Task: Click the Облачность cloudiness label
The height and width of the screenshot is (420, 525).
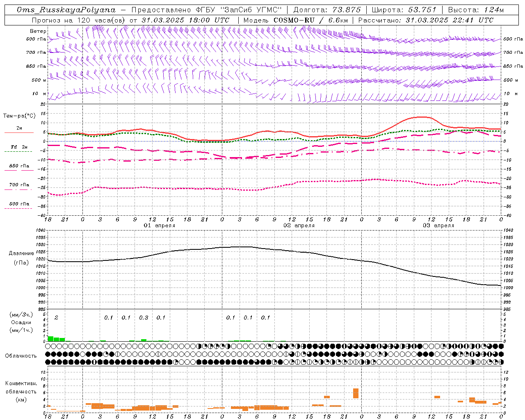Action: [x=21, y=356]
